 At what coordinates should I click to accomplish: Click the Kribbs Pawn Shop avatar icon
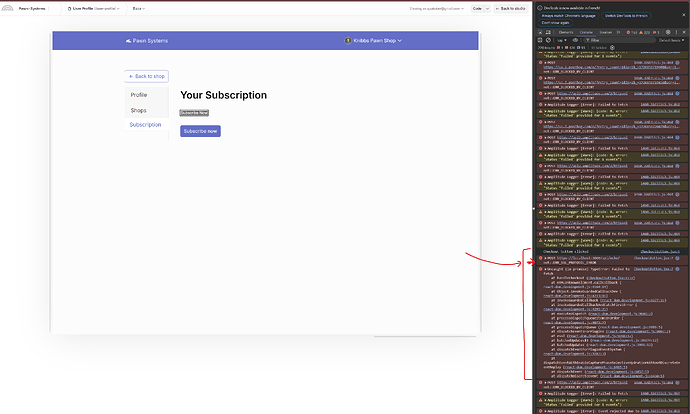pyautogui.click(x=346, y=41)
